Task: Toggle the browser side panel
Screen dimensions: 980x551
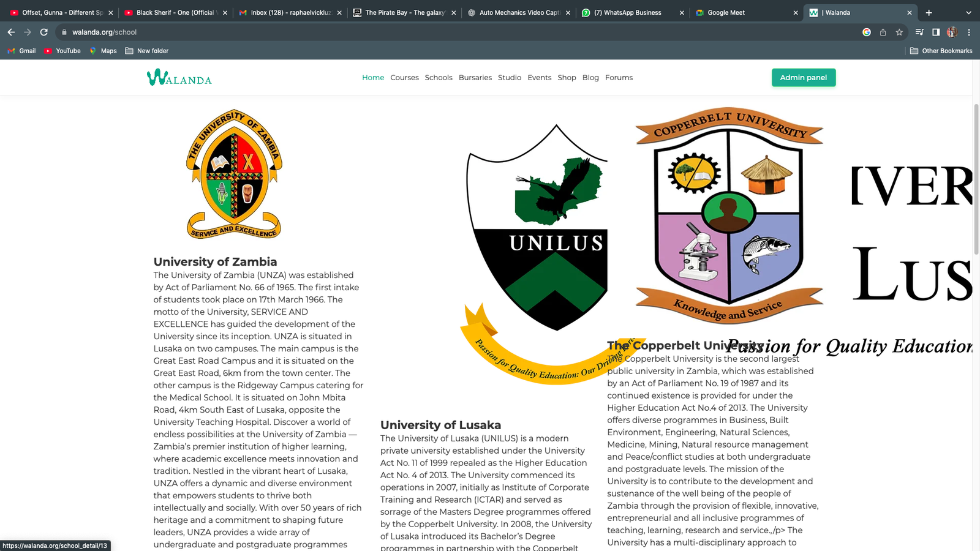Action: (x=936, y=32)
